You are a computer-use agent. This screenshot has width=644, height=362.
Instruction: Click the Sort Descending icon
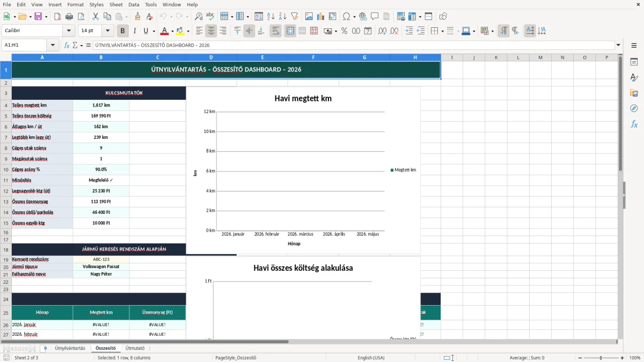coord(283,17)
